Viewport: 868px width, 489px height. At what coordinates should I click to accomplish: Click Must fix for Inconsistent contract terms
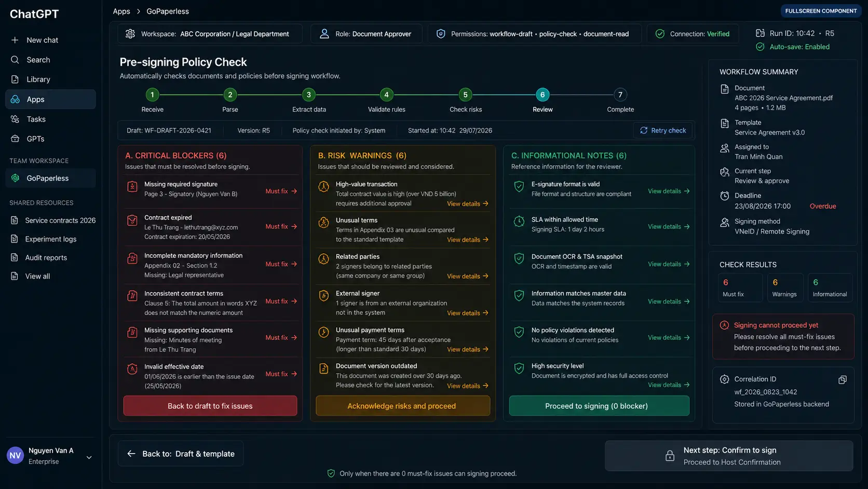(281, 301)
